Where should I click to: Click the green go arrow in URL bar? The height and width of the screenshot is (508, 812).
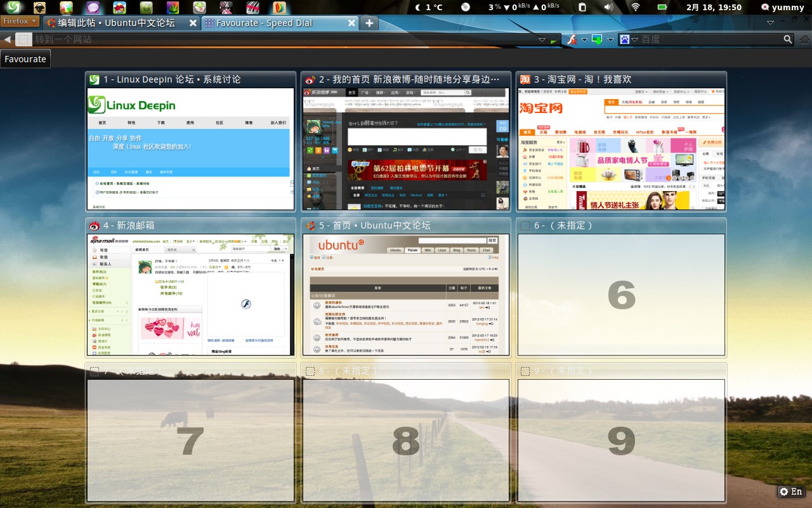[x=553, y=40]
